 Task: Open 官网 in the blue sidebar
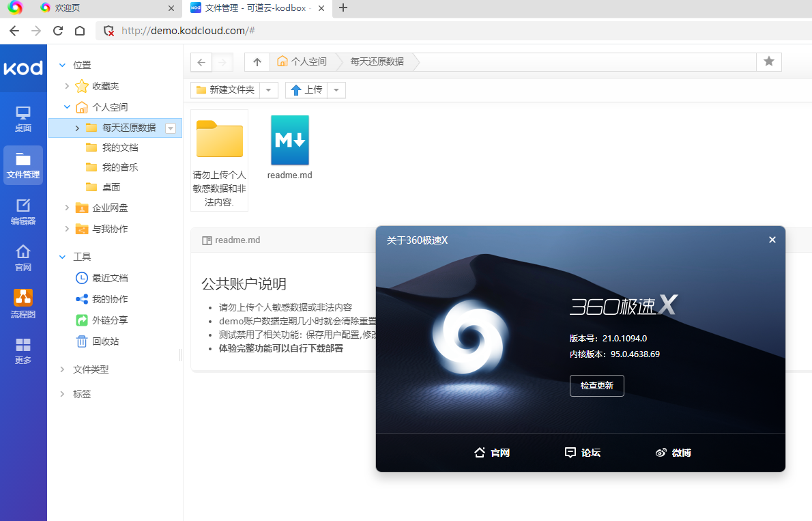point(23,258)
